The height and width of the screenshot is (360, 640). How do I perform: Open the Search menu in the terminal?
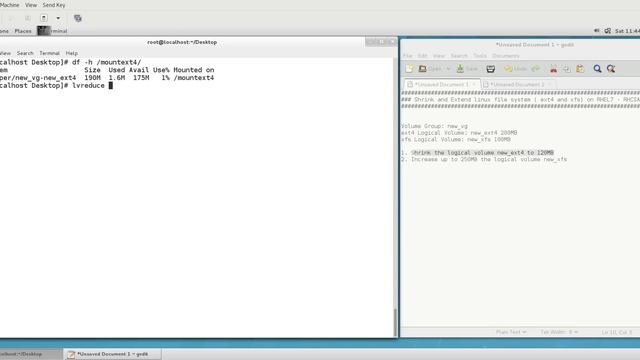(x=25, y=53)
